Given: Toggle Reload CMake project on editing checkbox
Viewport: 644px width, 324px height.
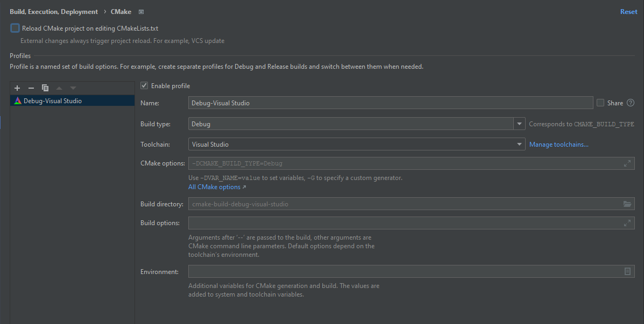Looking at the screenshot, I should [x=15, y=28].
